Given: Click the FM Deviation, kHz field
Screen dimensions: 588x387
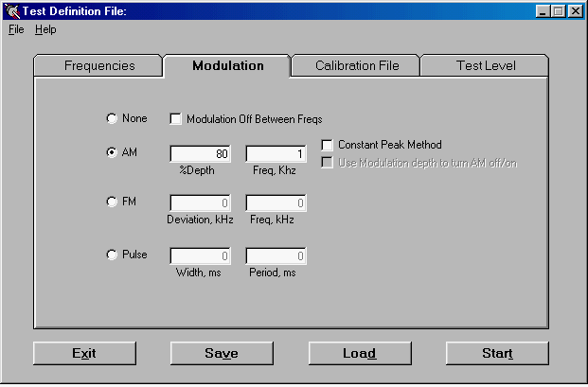Looking at the screenshot, I should pyautogui.click(x=201, y=202).
